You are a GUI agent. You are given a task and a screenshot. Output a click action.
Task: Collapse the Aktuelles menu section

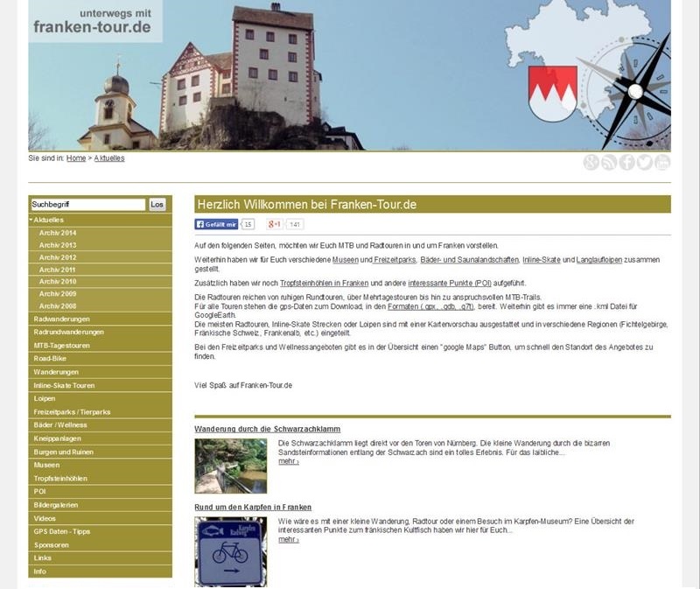pyautogui.click(x=100, y=220)
